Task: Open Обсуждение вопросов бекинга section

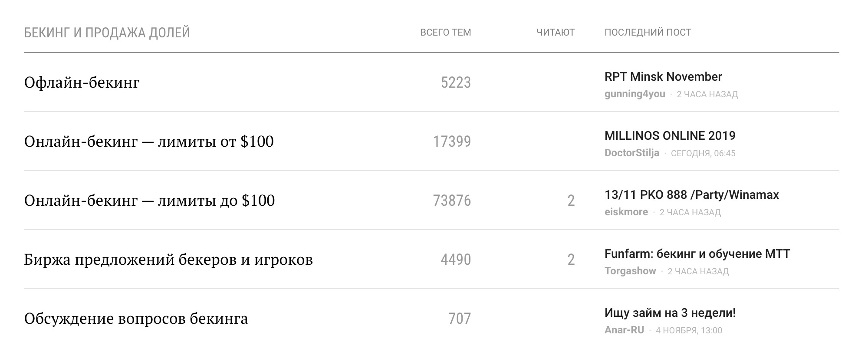Action: 136,319
